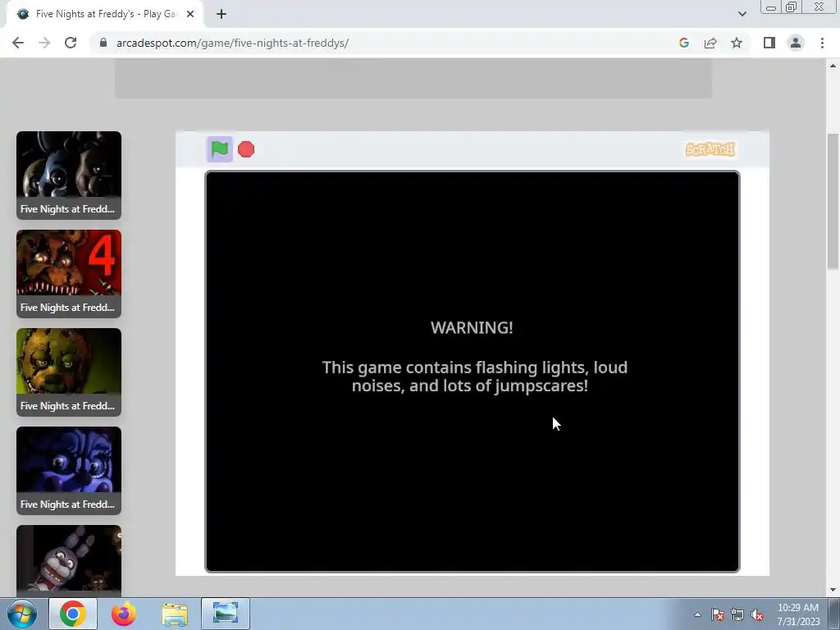Go forward using the browser arrow

click(44, 43)
